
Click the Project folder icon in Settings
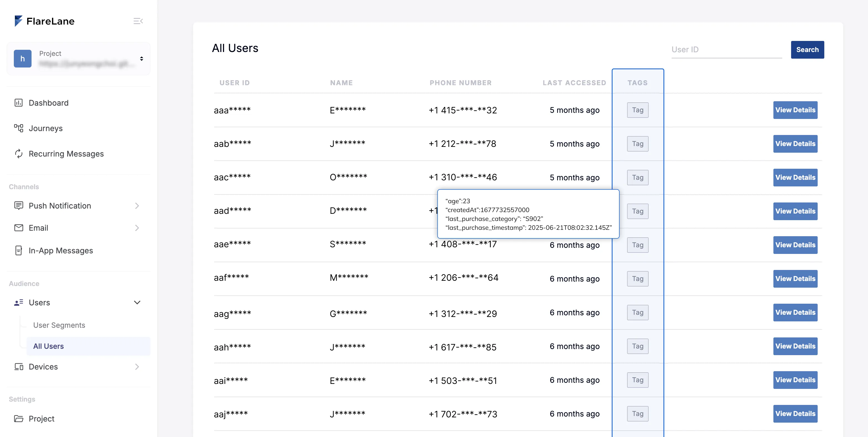click(x=19, y=418)
